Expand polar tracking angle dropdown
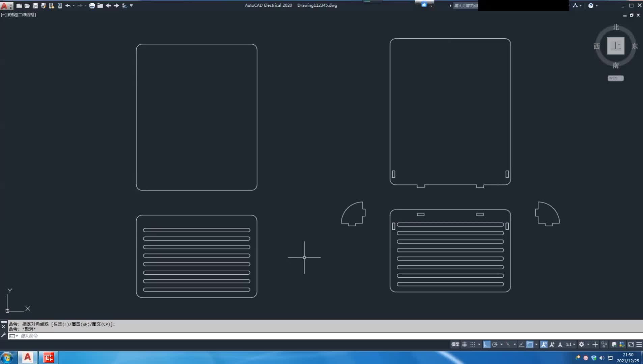The image size is (643, 364). tap(501, 344)
